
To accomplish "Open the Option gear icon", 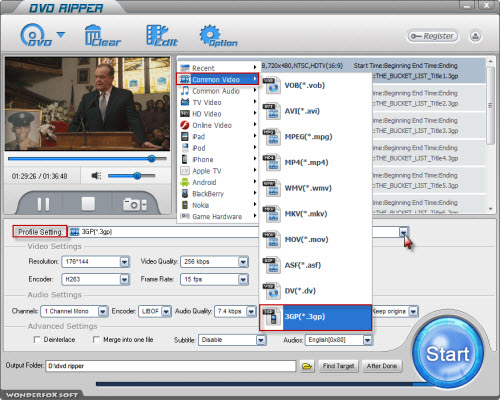I will [218, 35].
